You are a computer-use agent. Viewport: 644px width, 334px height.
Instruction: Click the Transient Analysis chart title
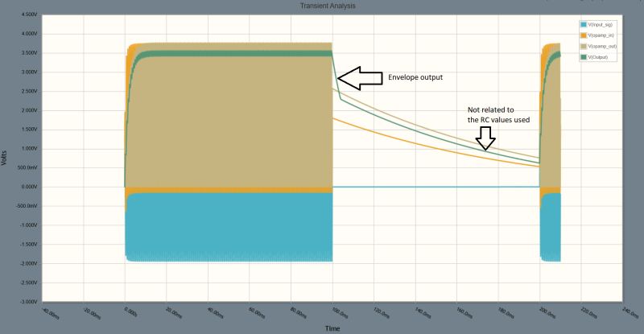click(328, 6)
